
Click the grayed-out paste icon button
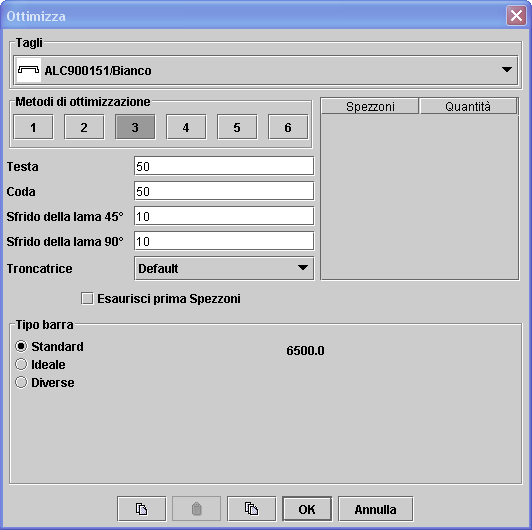[196, 509]
